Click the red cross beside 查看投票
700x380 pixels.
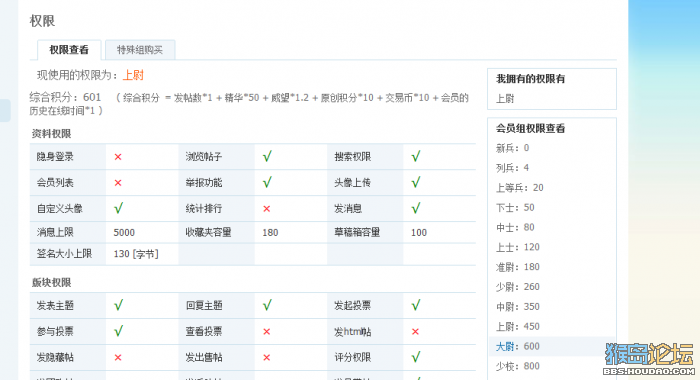267,332
